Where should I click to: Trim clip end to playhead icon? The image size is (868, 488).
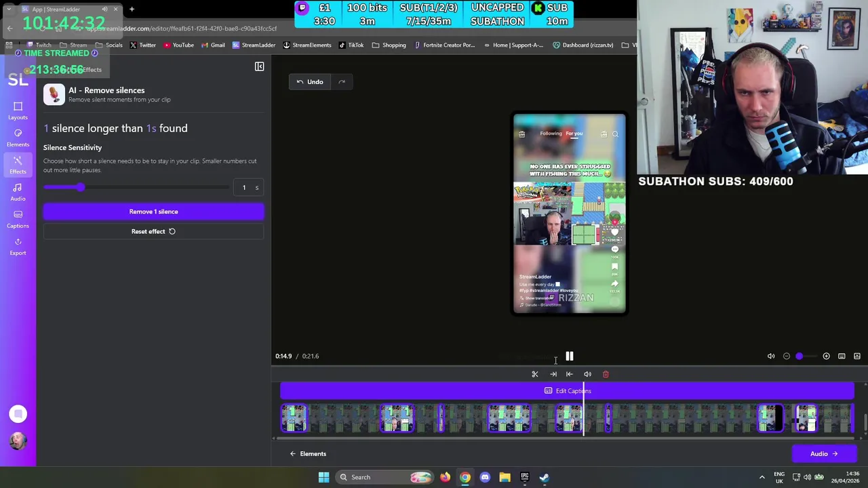(x=553, y=374)
